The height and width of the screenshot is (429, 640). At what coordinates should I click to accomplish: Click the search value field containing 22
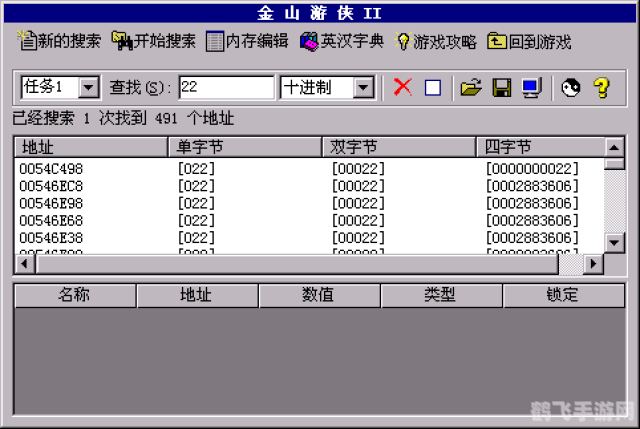pyautogui.click(x=226, y=87)
